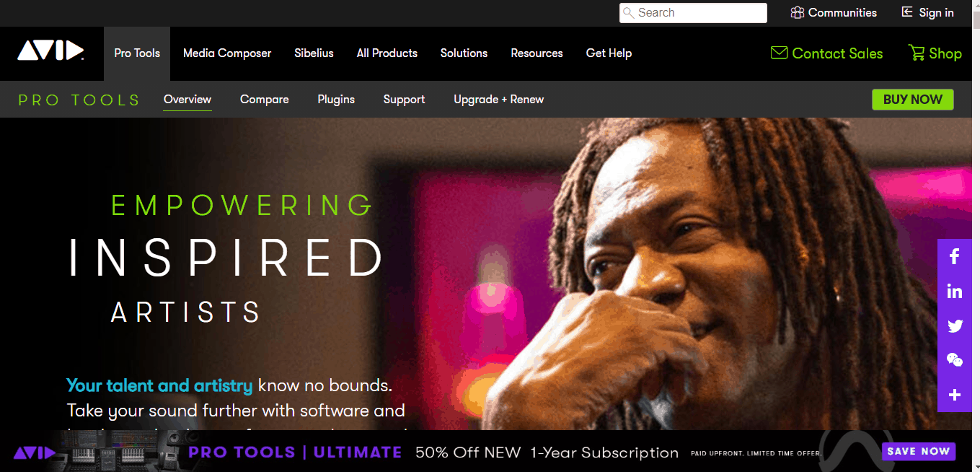Open Solutions navigation menu
Screen dimensions: 980x472
pos(464,53)
